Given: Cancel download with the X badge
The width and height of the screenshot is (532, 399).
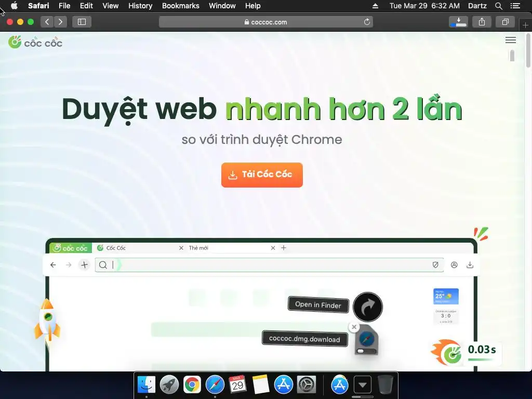Looking at the screenshot, I should click(354, 327).
